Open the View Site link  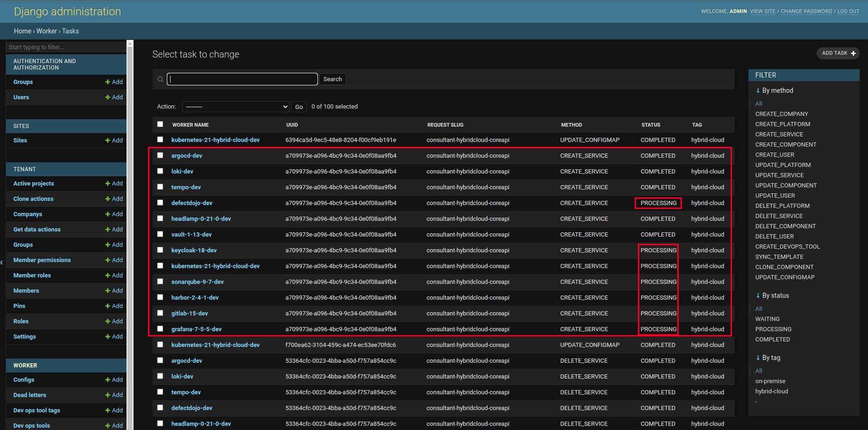tap(762, 12)
